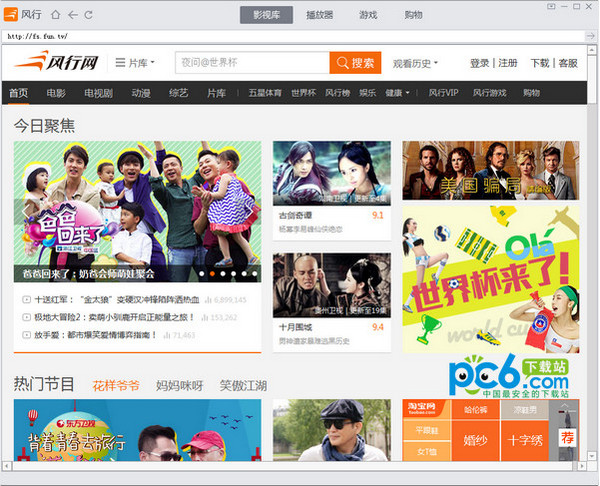Image resolution: width=600 pixels, height=486 pixels.
Task: Click play icon beside 放手爱 headline
Action: (26, 335)
